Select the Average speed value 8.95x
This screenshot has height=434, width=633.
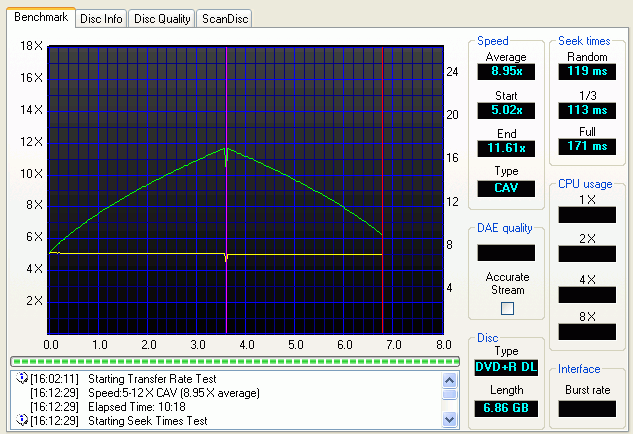(x=506, y=71)
